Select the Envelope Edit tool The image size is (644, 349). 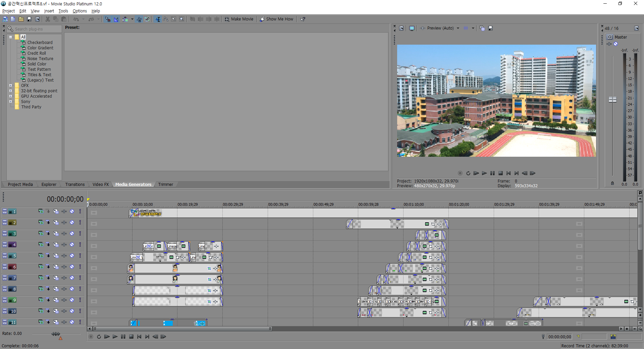click(166, 19)
